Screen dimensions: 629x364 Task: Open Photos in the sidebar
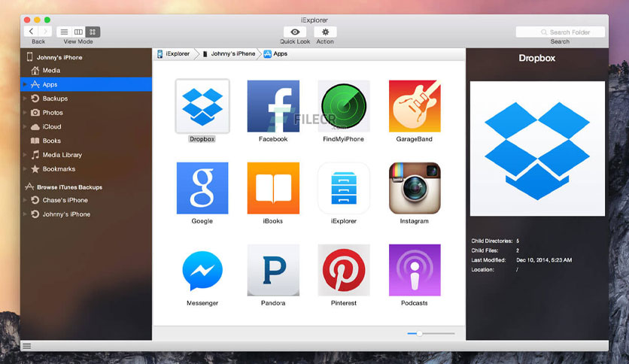point(53,113)
